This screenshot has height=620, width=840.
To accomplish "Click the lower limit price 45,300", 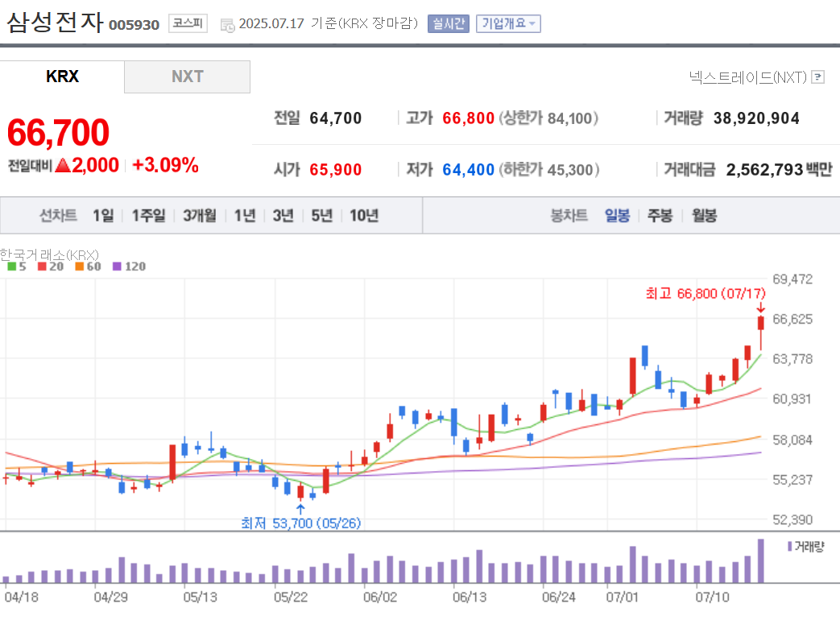I will click(x=571, y=170).
